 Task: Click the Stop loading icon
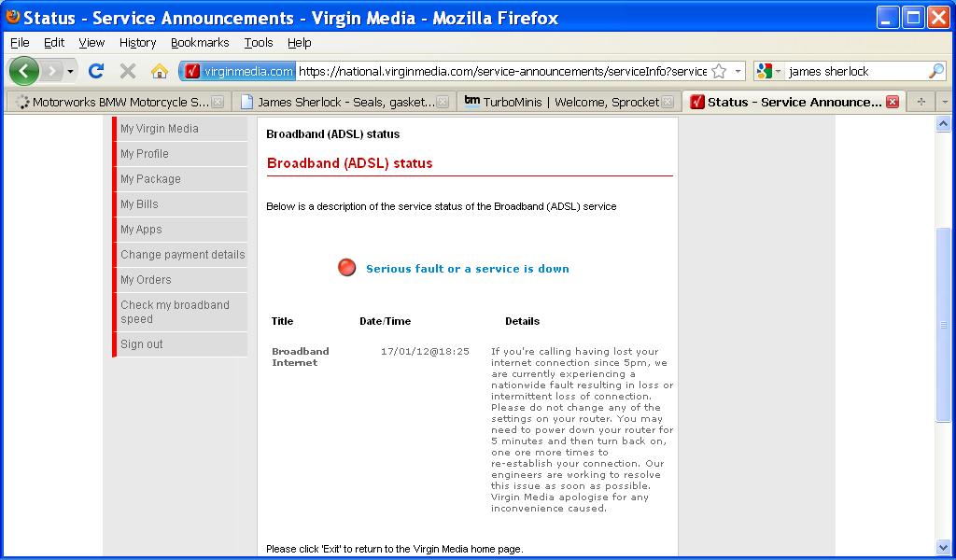pyautogui.click(x=128, y=71)
